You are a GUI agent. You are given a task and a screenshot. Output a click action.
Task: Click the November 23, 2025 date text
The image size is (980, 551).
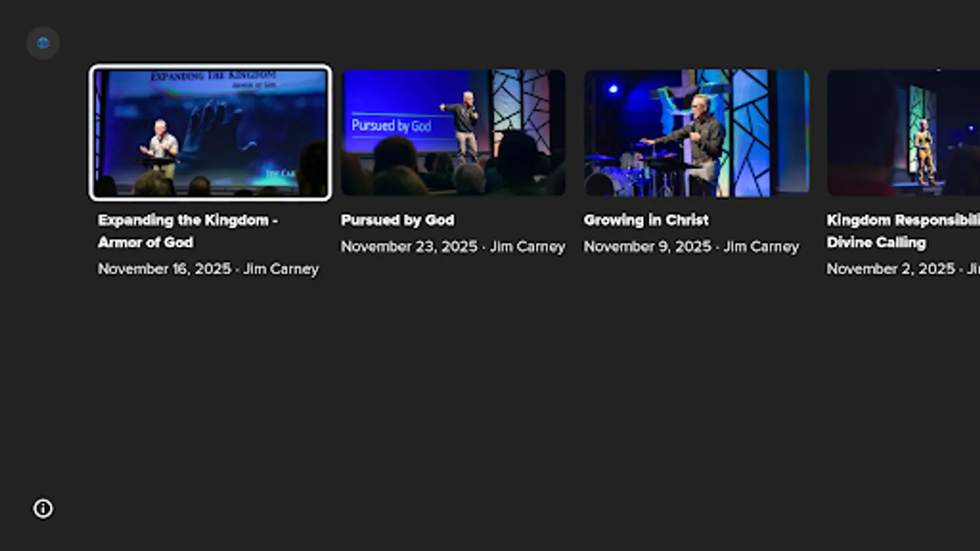[409, 247]
